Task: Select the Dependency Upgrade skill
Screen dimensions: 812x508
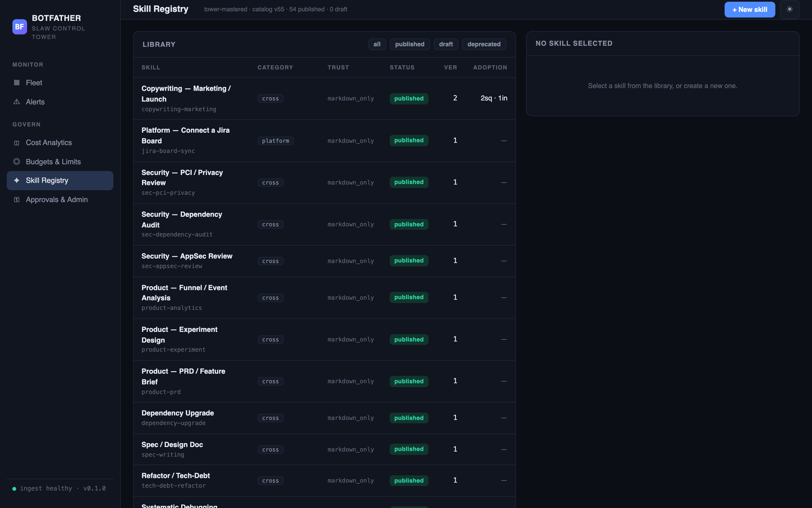Action: [x=324, y=418]
